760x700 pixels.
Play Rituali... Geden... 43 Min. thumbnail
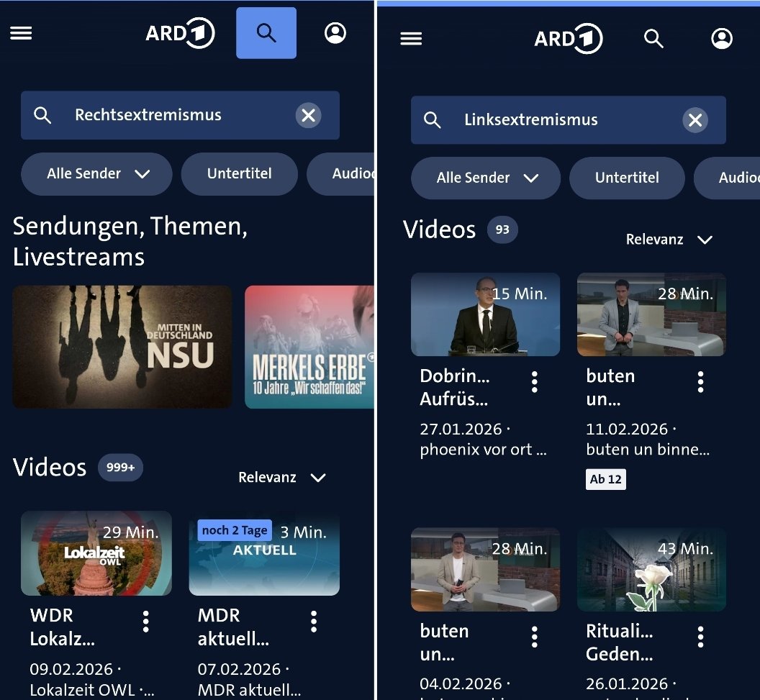pyautogui.click(x=651, y=569)
